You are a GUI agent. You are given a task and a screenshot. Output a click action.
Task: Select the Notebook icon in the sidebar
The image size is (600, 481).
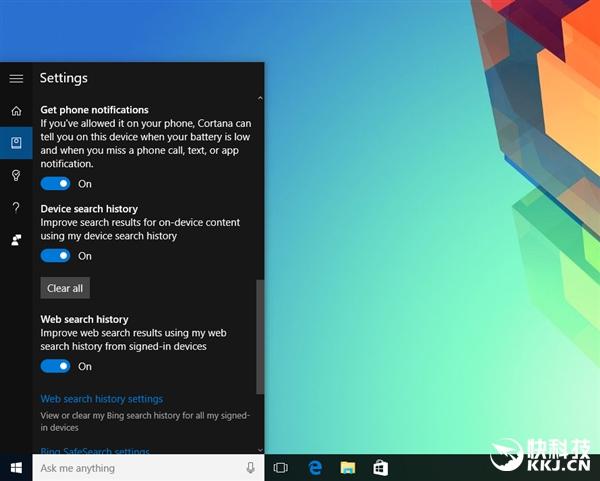pyautogui.click(x=16, y=143)
